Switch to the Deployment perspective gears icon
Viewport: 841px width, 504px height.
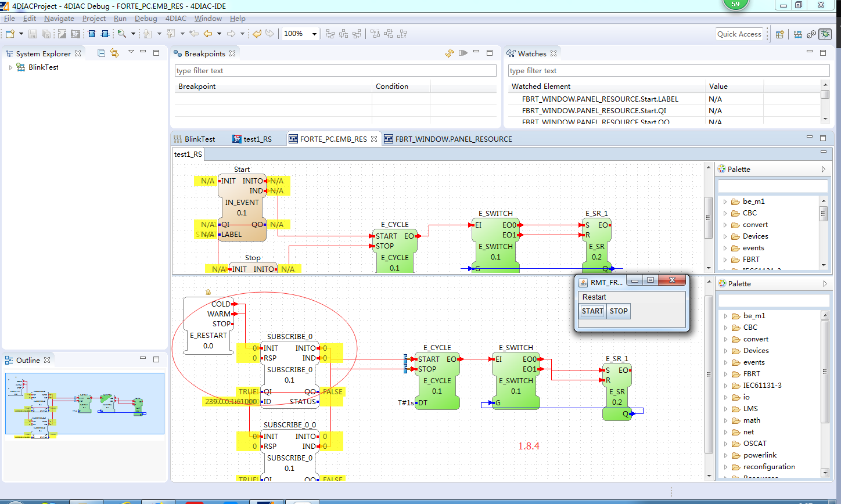coord(811,34)
